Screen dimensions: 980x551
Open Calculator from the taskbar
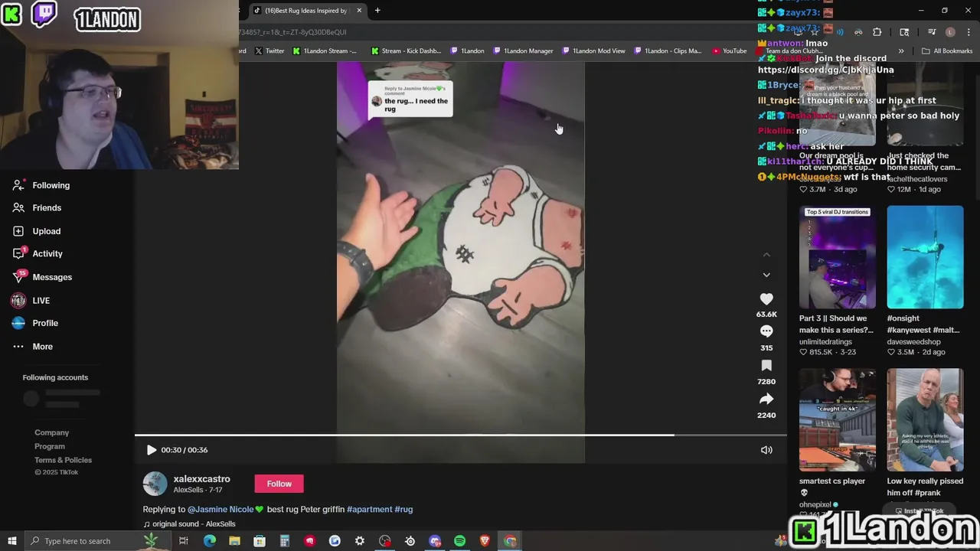284,541
